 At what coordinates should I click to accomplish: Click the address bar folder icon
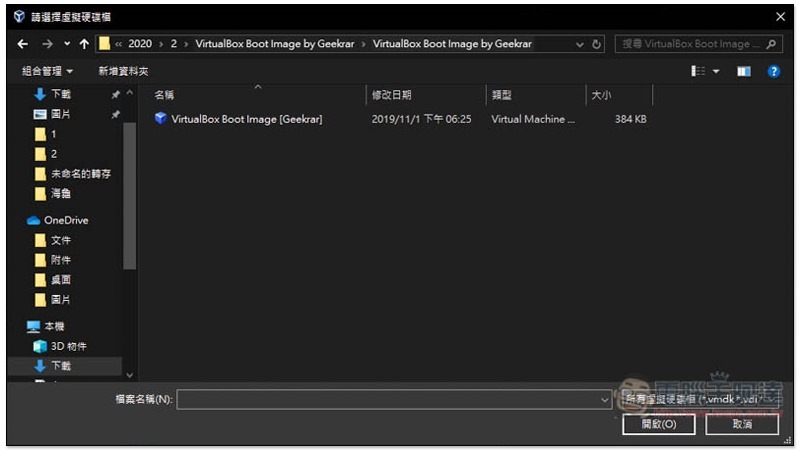pyautogui.click(x=105, y=44)
